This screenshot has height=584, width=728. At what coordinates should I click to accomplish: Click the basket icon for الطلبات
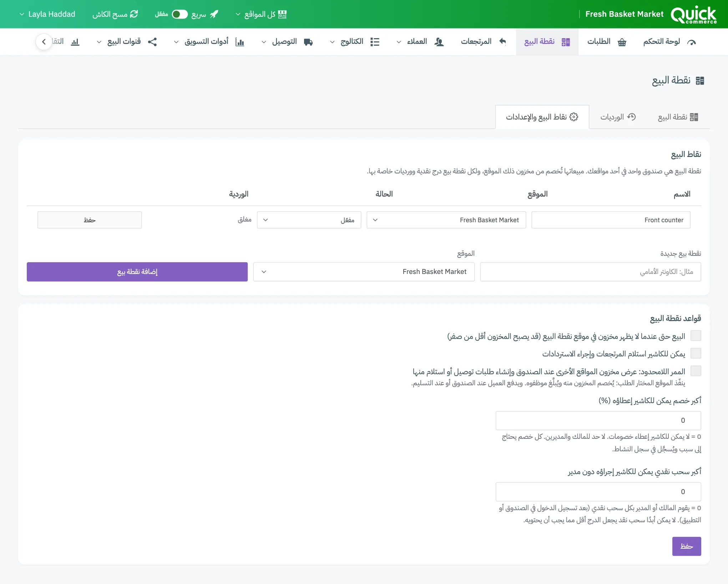coord(622,42)
